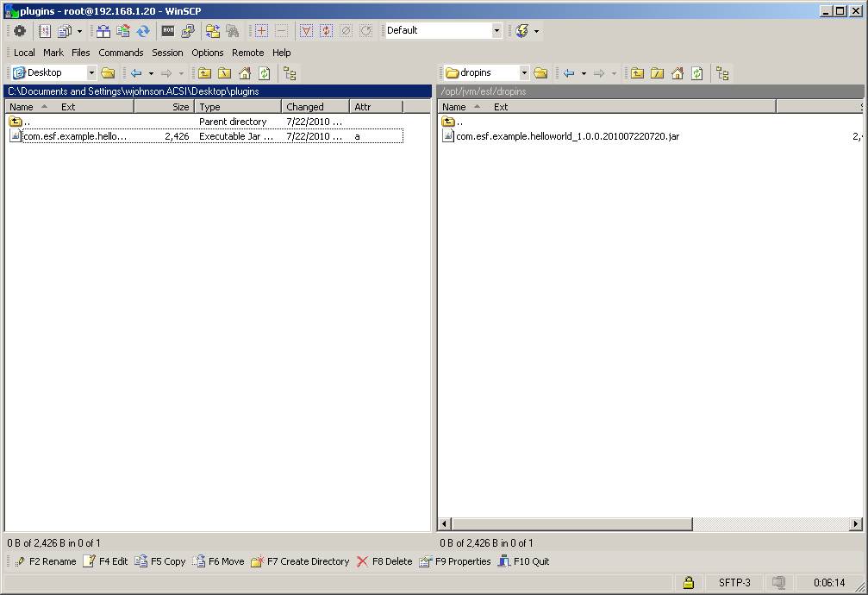
Task: Toggle the local directory tree icon
Action: click(290, 73)
